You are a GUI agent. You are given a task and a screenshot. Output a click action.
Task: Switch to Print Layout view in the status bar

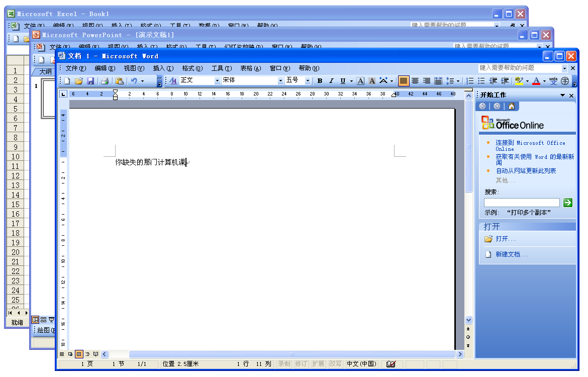pyautogui.click(x=78, y=354)
